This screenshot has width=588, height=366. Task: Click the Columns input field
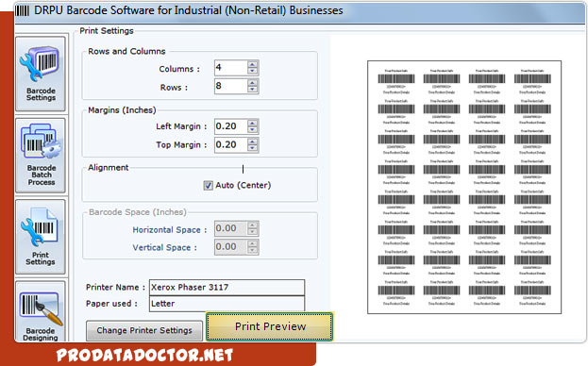pos(231,68)
